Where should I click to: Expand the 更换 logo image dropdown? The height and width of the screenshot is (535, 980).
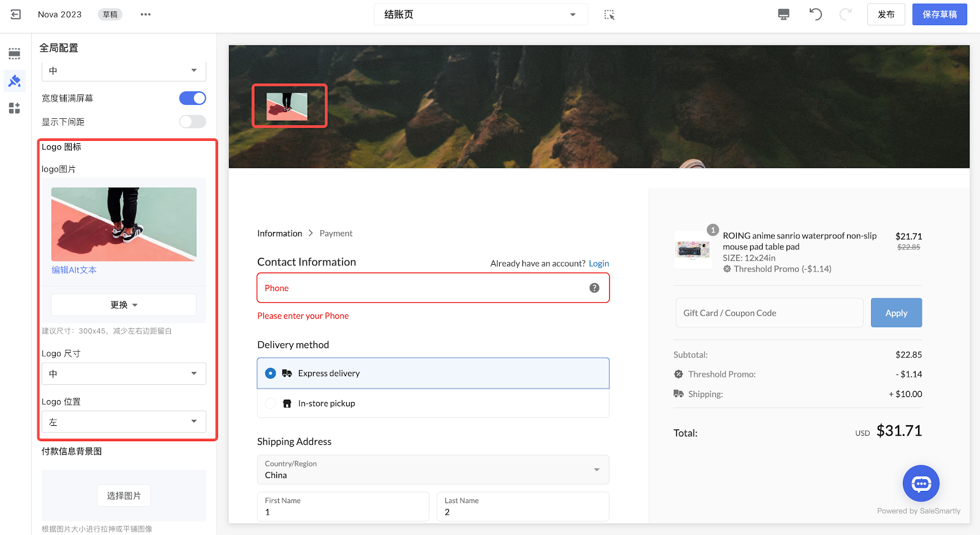point(124,305)
